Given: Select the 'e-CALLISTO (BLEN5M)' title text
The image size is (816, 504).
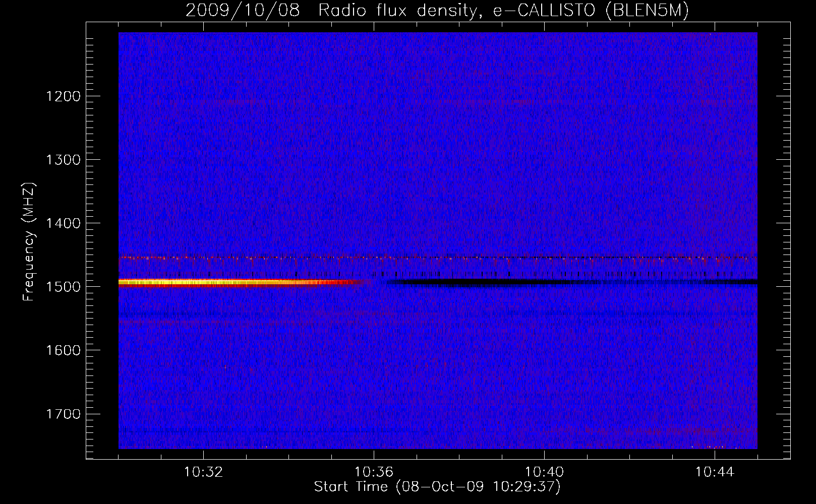Looking at the screenshot, I should pos(591,11).
